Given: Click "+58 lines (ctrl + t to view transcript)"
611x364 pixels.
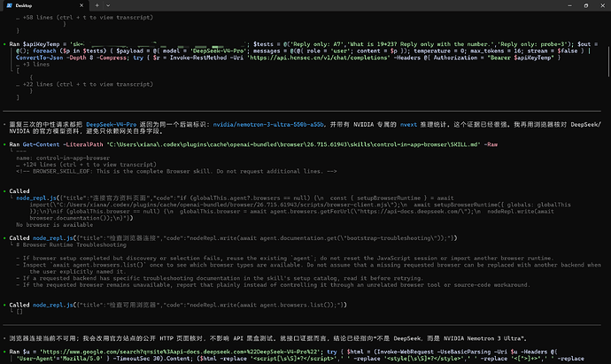Looking at the screenshot, I should pyautogui.click(x=88, y=17).
